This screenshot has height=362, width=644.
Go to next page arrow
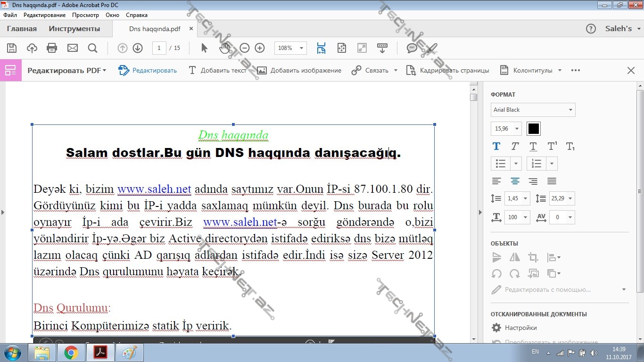pos(138,48)
